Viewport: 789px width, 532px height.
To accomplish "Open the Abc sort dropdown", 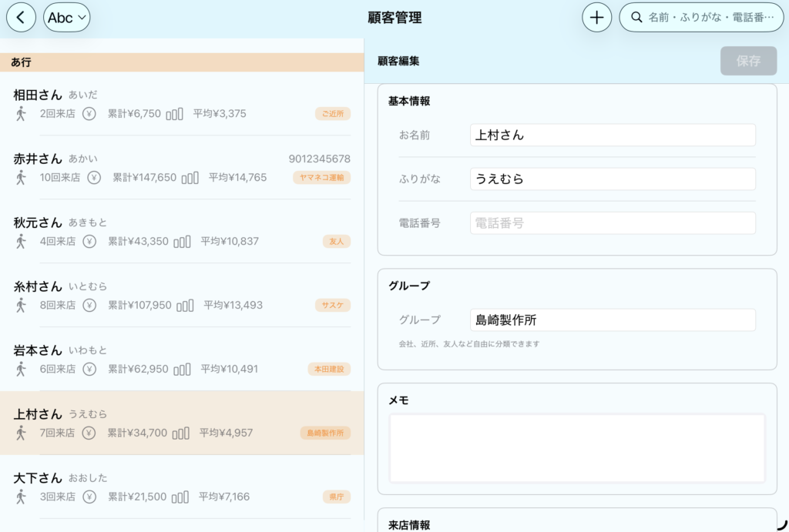I will tap(66, 17).
